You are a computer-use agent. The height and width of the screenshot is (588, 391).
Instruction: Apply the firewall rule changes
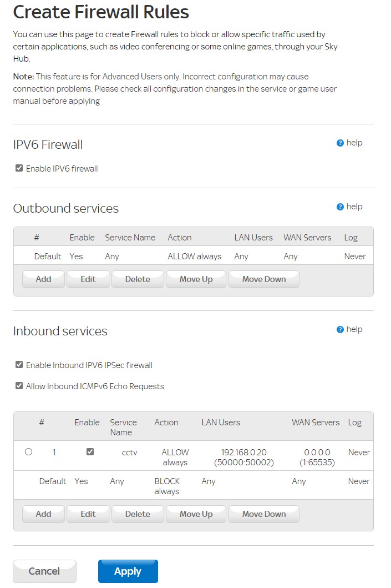pos(128,571)
